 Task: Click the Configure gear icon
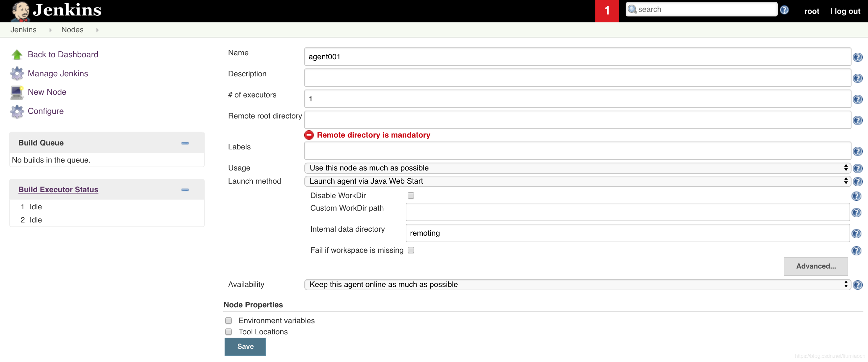pyautogui.click(x=16, y=110)
